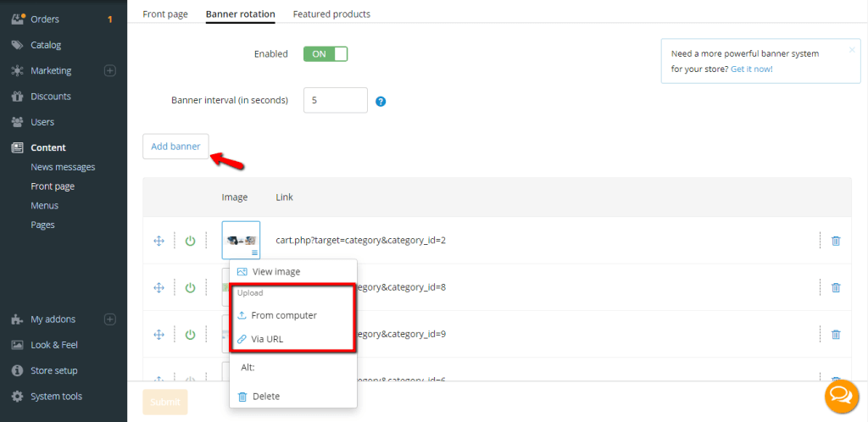Switch to the Front page tab
The height and width of the screenshot is (422, 868).
[x=165, y=14]
